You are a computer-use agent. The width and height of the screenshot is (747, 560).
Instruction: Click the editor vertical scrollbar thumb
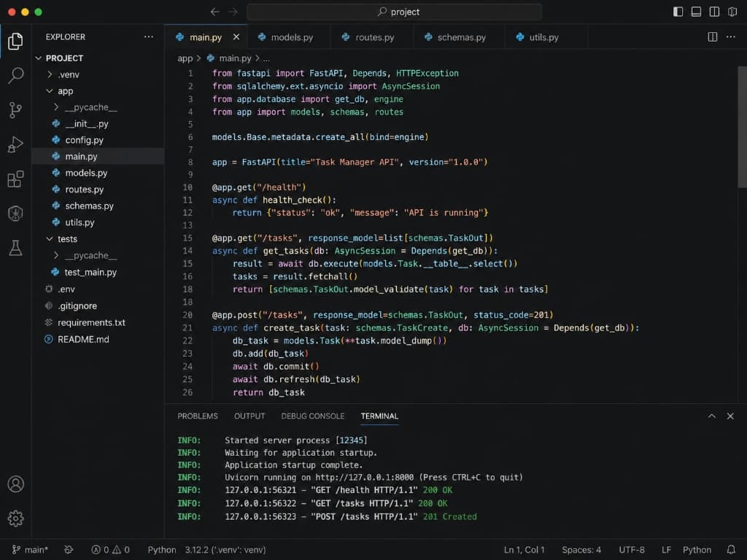point(742,127)
